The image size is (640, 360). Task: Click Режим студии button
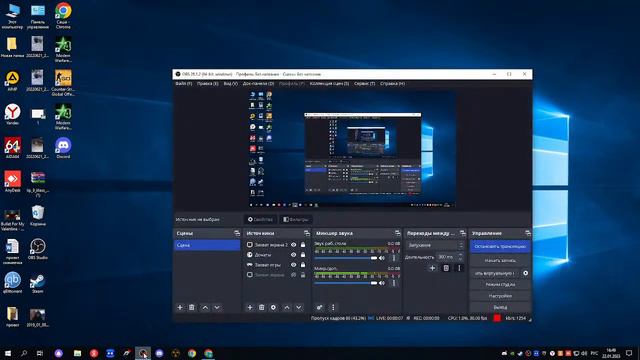click(x=500, y=284)
